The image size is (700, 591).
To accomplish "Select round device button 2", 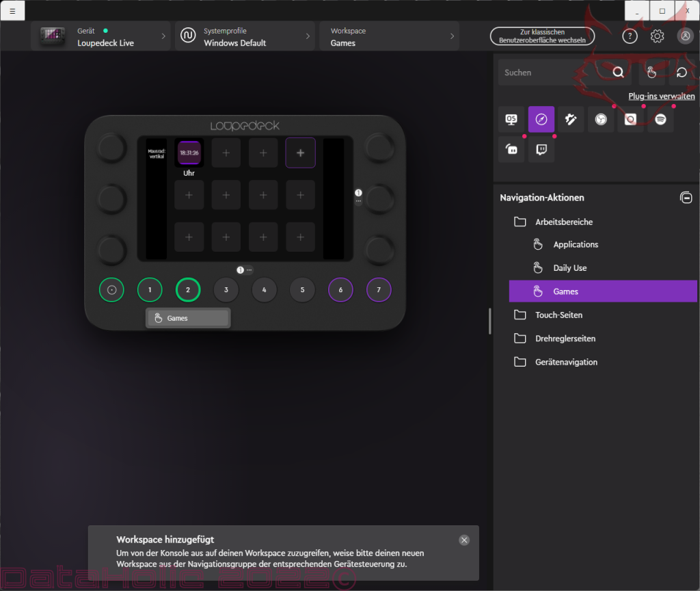I will pyautogui.click(x=188, y=290).
